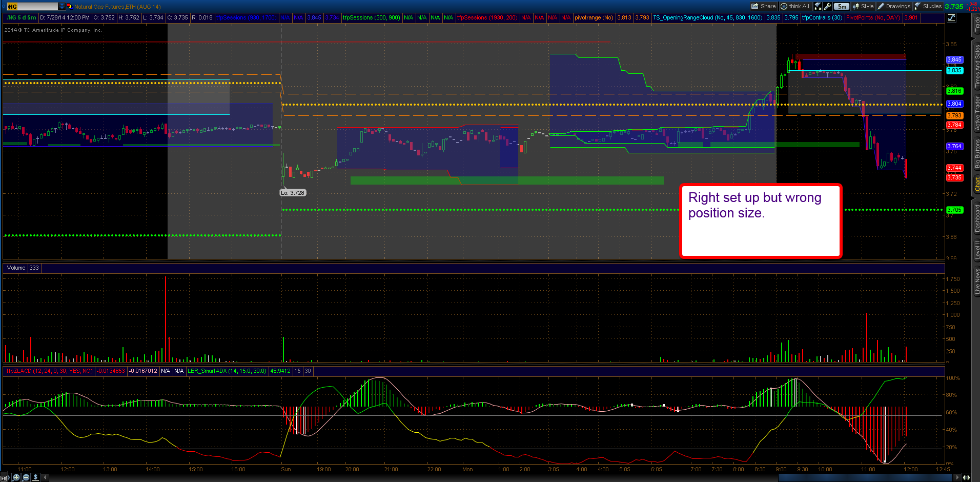Click the TS_OpeningRangeCloud study label
This screenshot has height=482, width=980.
[x=707, y=18]
